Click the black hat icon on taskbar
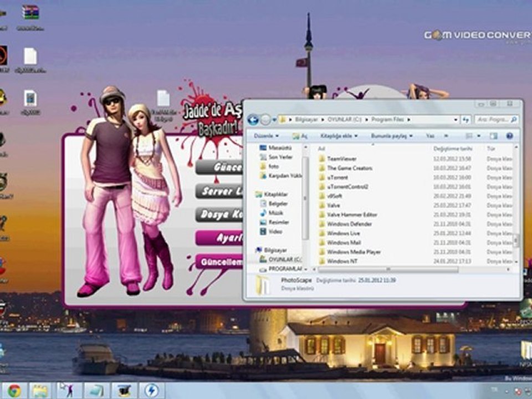532x399 pixels. point(124,391)
